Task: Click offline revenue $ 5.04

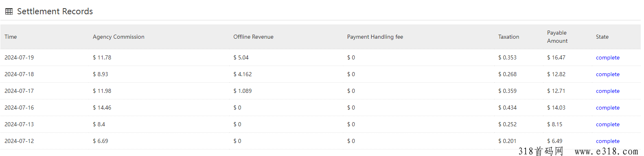Action: 241,57
